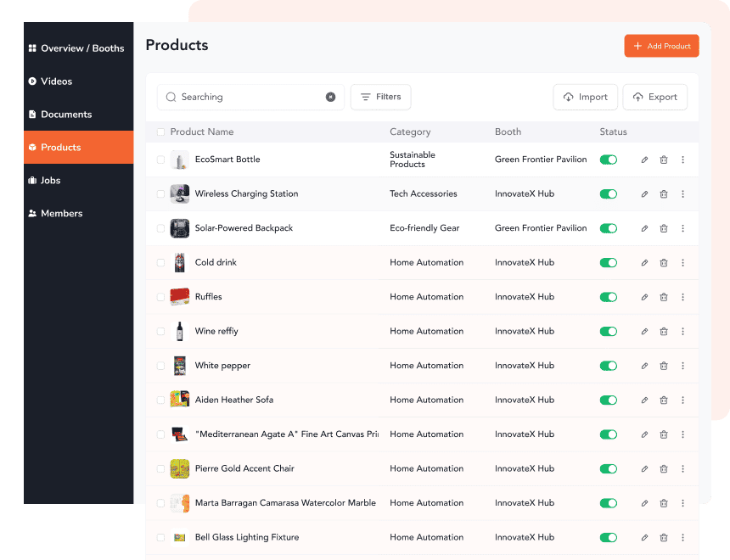Click the edit icon for Ruffles product
This screenshot has height=560, width=730.
(644, 297)
